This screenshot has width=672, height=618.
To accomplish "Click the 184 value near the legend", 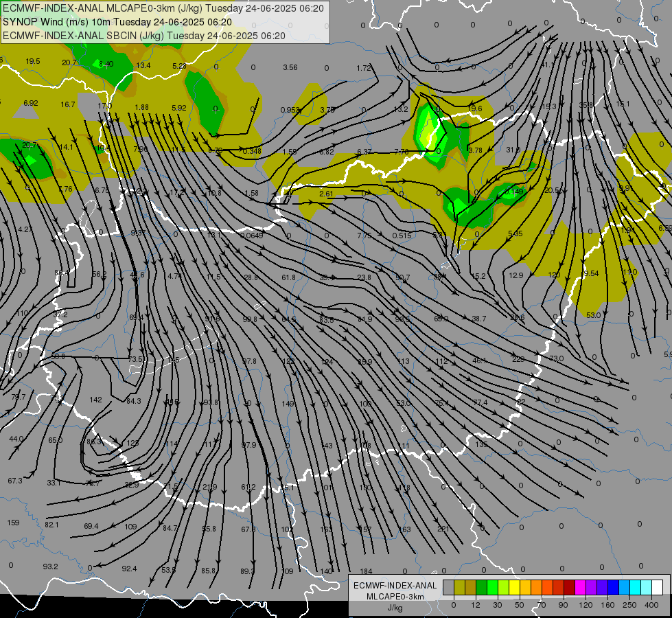I will [x=366, y=571].
